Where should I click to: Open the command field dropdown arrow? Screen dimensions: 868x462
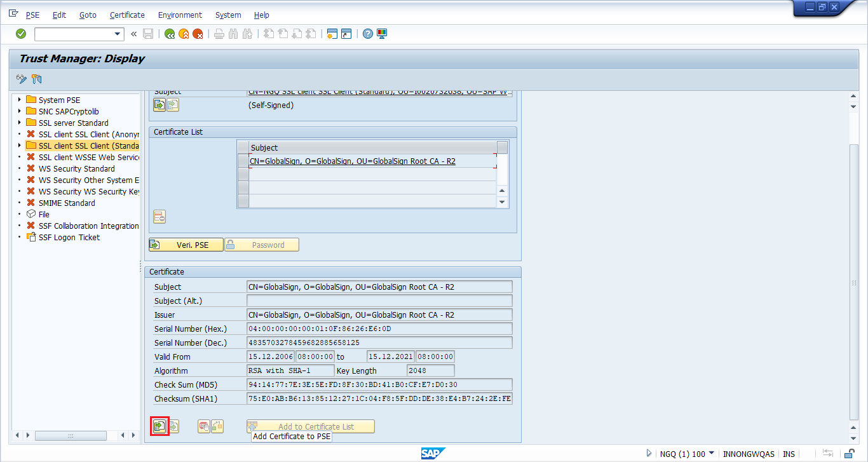[118, 34]
